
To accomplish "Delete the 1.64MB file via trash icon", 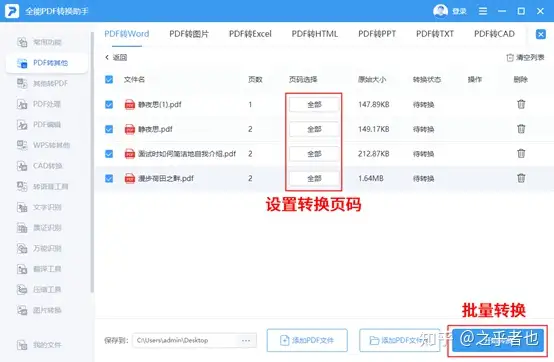I will coord(521,178).
